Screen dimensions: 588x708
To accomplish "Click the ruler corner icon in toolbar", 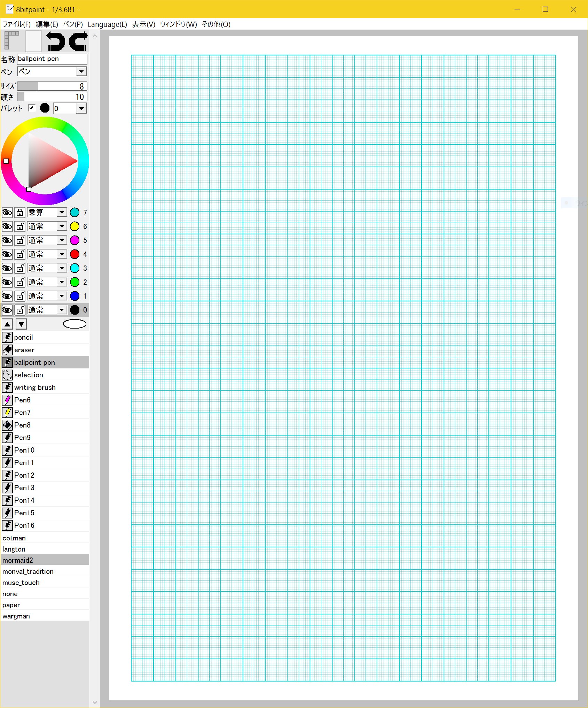I will click(x=12, y=41).
